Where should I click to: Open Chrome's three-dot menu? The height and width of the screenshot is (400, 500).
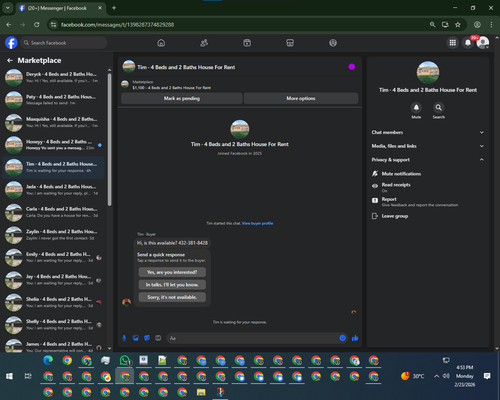[x=491, y=25]
